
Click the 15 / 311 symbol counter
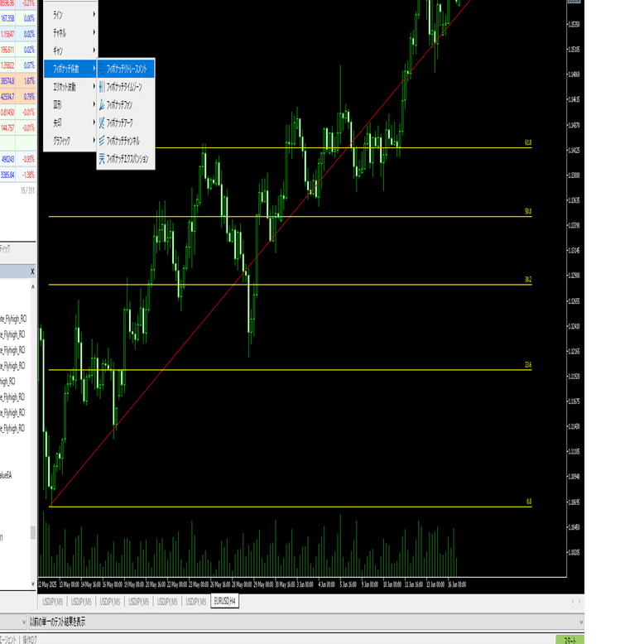[27, 190]
